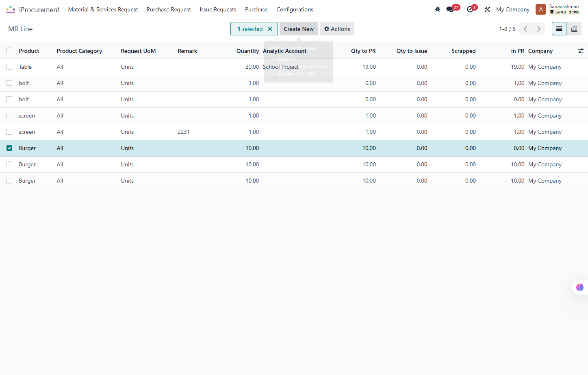Open the My Company switcher

tap(513, 9)
